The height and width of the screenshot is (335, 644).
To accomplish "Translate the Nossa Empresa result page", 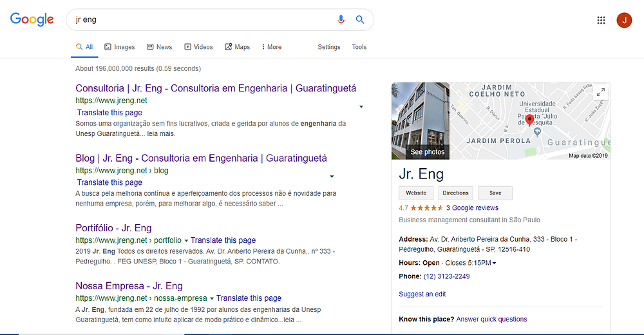I will click(249, 298).
